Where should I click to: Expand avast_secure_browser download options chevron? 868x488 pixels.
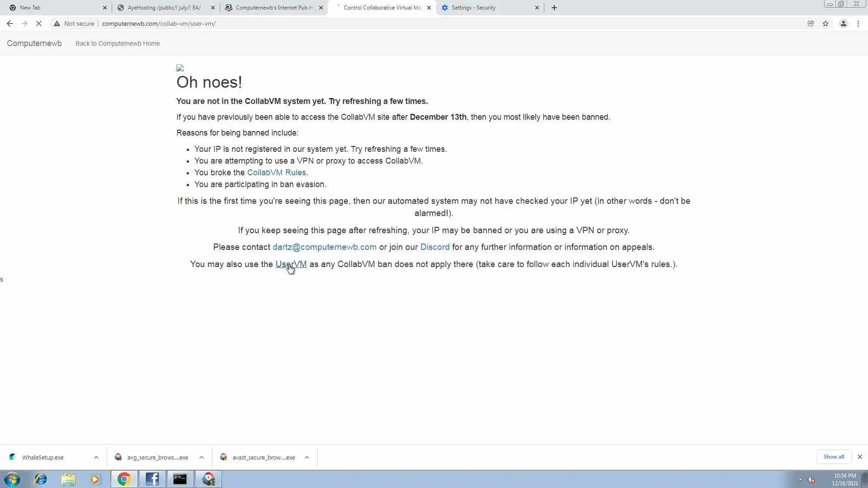[307, 457]
